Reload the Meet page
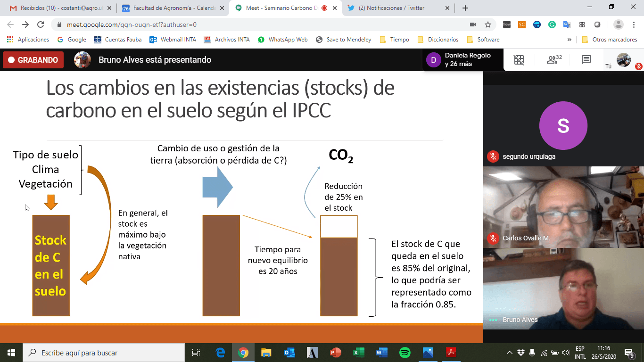The width and height of the screenshot is (644, 362). point(41,25)
